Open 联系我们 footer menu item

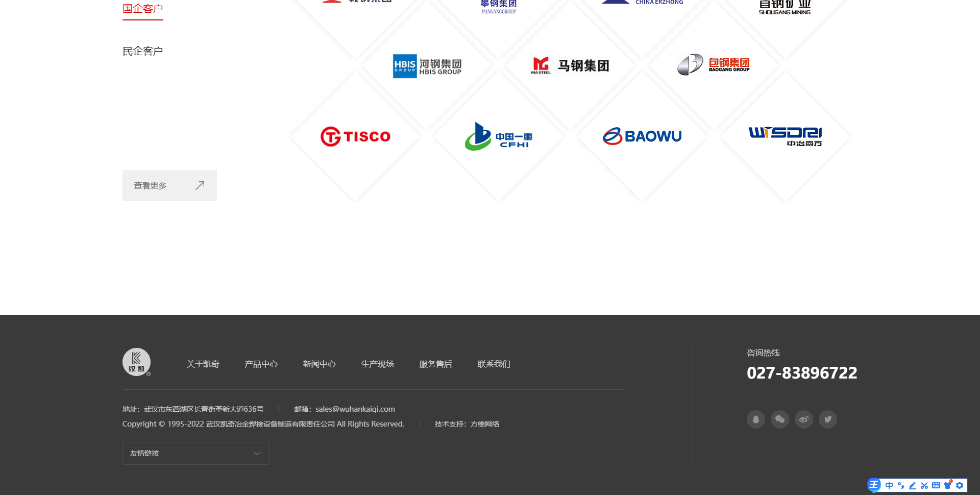point(494,364)
